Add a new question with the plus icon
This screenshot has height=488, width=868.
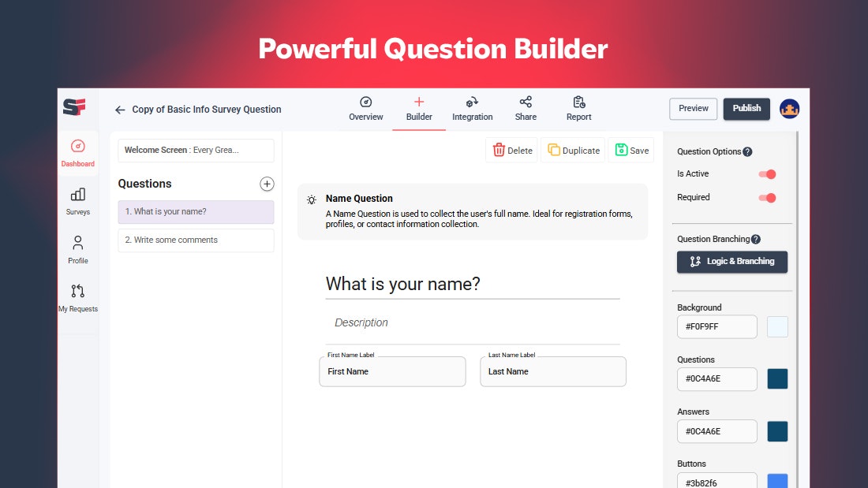(x=267, y=184)
